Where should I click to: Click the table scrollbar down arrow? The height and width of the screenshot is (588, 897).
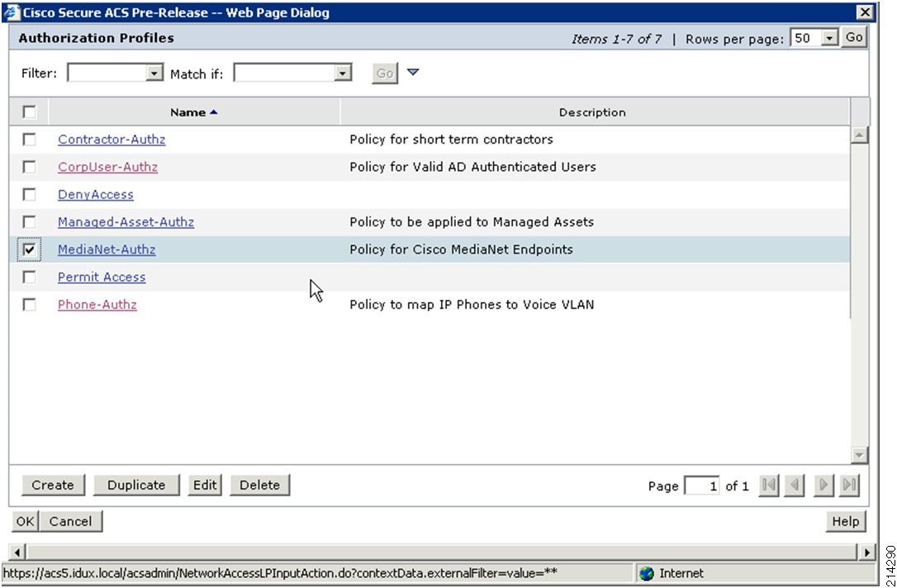coord(860,455)
